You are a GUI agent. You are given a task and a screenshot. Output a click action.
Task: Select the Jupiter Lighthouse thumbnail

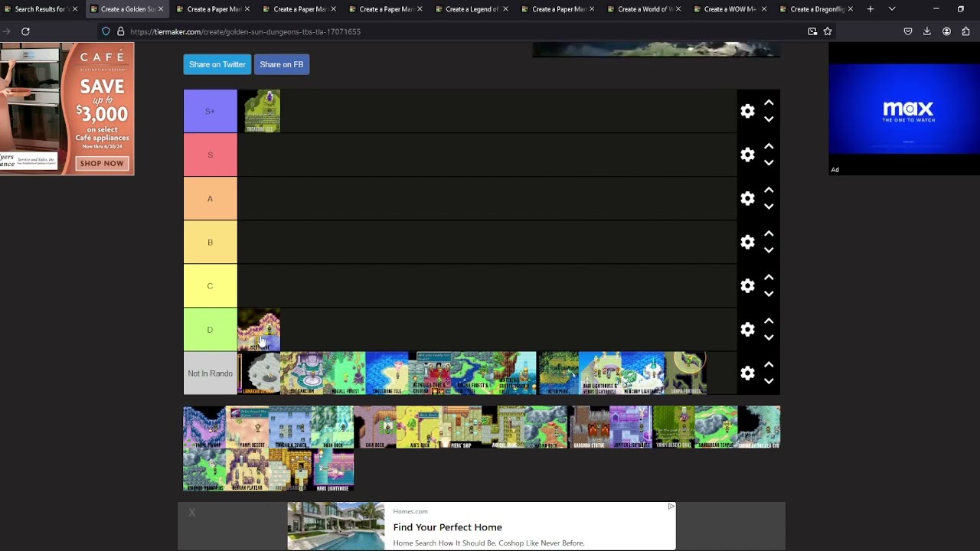(x=631, y=427)
